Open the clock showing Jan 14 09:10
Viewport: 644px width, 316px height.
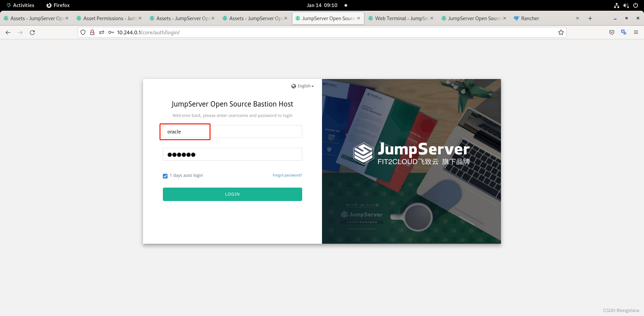(x=322, y=5)
